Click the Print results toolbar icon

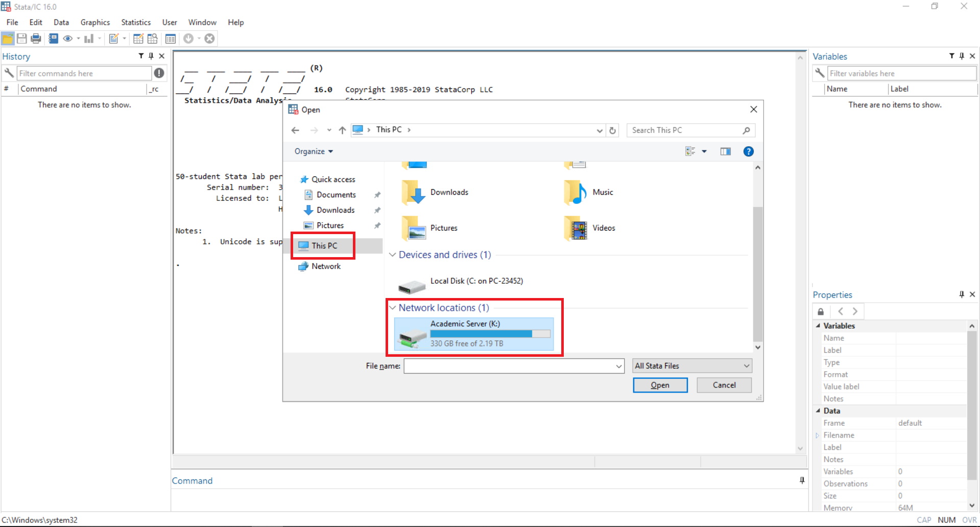[x=36, y=38]
